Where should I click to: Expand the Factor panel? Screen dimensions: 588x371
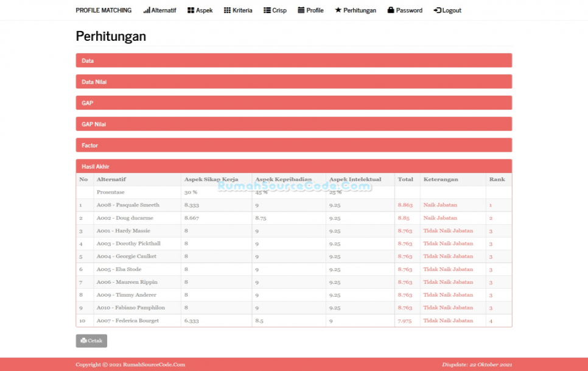pos(293,145)
